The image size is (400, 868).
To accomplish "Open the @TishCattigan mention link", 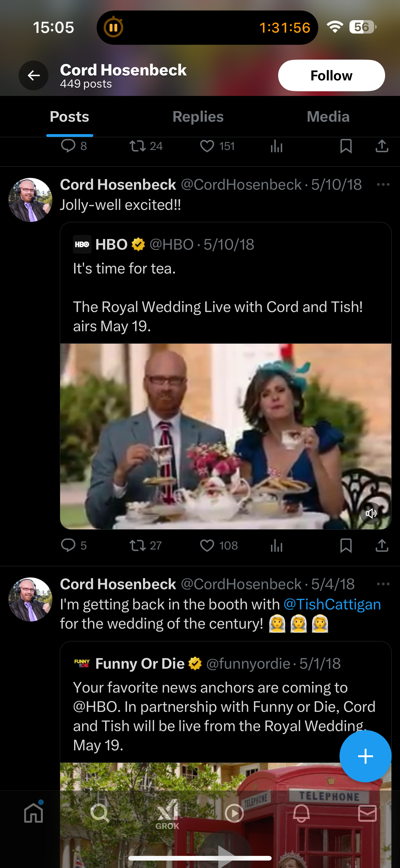I will (x=332, y=604).
